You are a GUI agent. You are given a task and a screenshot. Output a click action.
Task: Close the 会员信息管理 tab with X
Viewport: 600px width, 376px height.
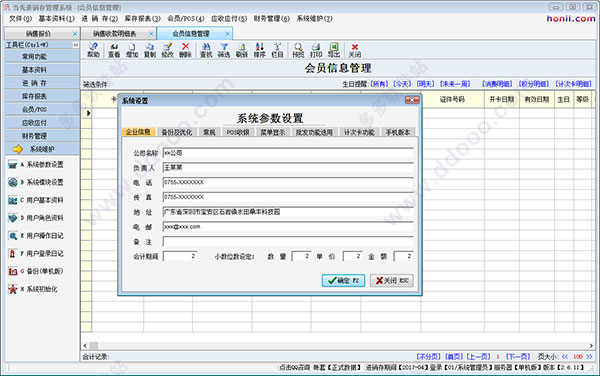pos(227,34)
